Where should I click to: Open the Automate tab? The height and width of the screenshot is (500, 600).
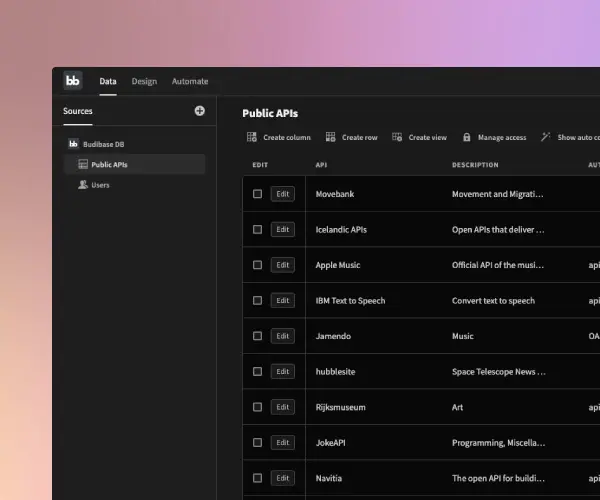click(190, 81)
